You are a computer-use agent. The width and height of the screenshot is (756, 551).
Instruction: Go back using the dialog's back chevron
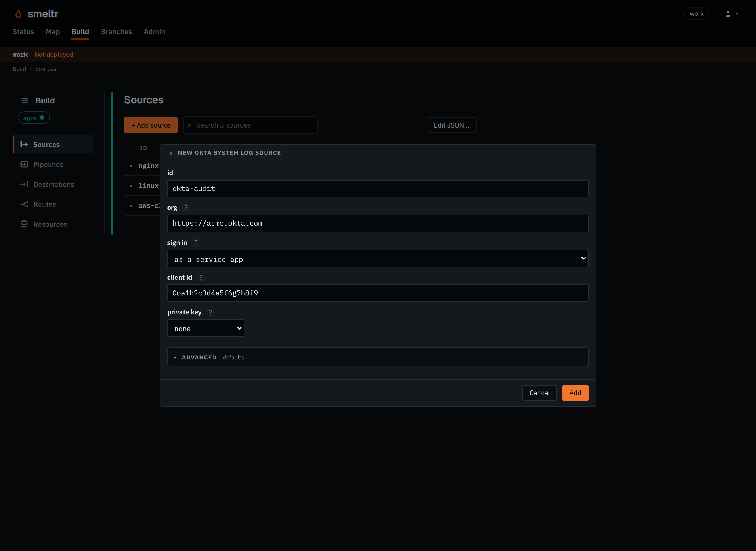coord(171,153)
